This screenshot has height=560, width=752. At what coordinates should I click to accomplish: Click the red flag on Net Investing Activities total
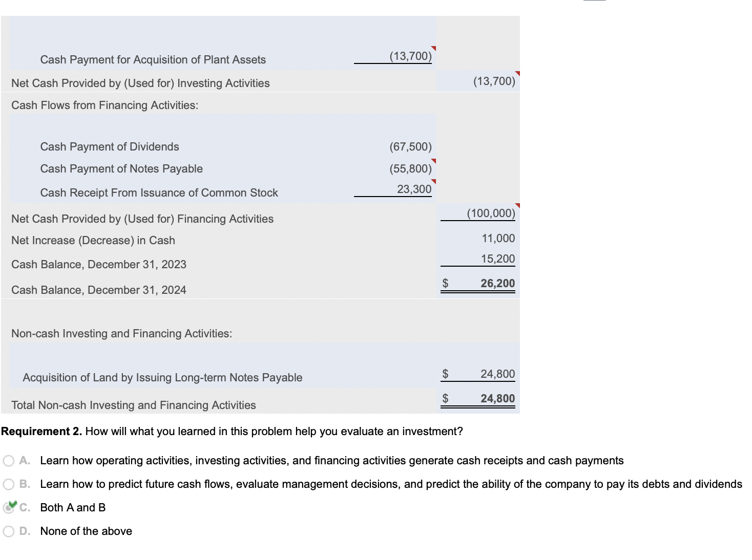coord(517,73)
